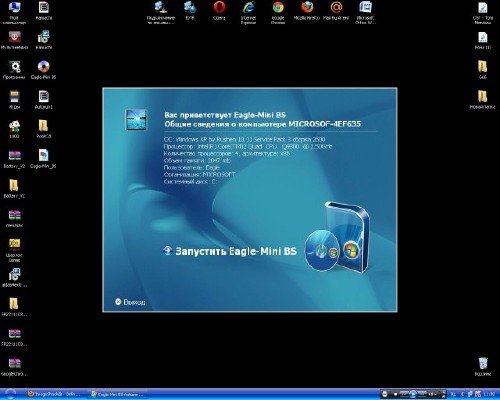Screen dimensions: 500x400
Task: Open the Google Chrome desktop icon
Action: [278, 13]
